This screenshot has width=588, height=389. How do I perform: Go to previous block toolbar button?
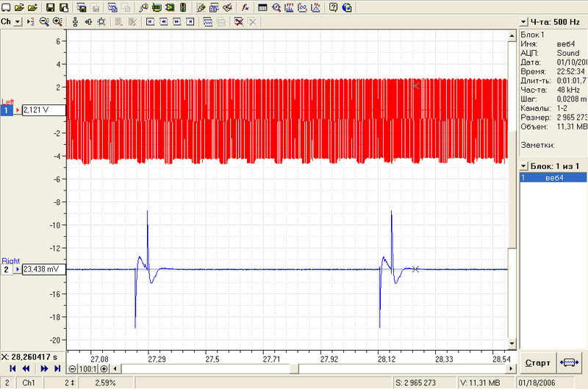(x=163, y=22)
